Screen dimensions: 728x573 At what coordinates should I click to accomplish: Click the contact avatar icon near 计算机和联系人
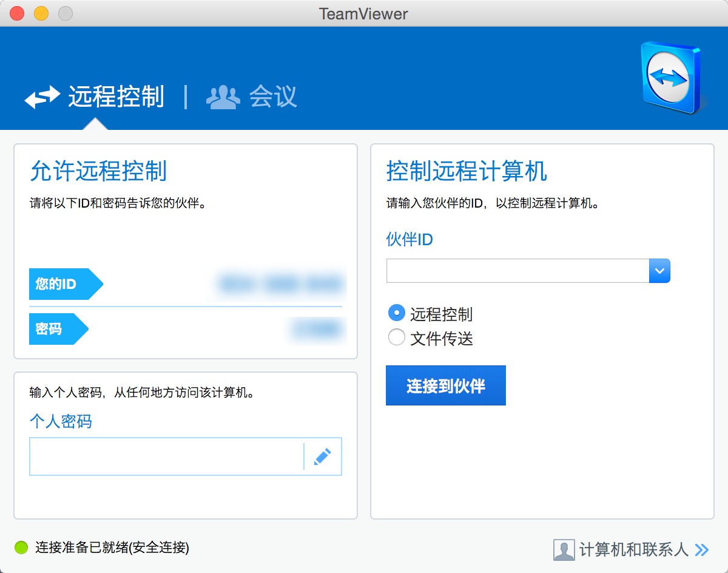pos(564,550)
